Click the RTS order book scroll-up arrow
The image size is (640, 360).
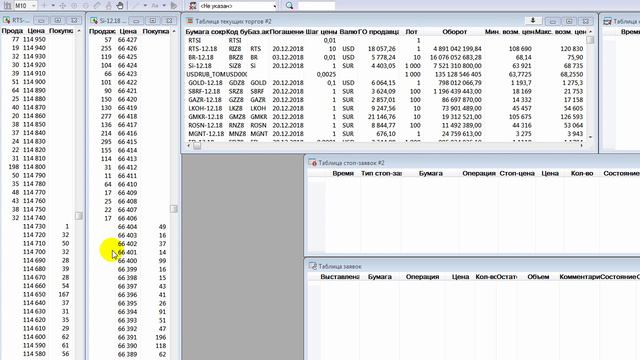click(x=79, y=31)
